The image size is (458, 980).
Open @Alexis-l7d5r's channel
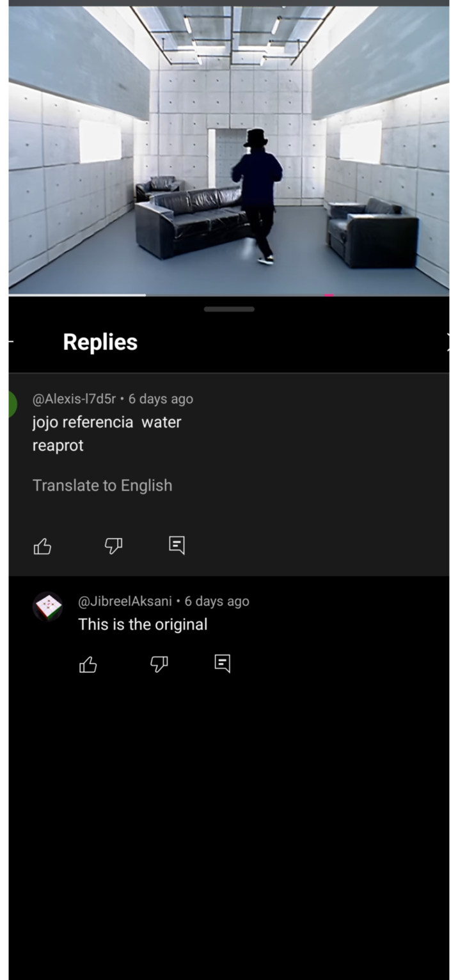75,399
